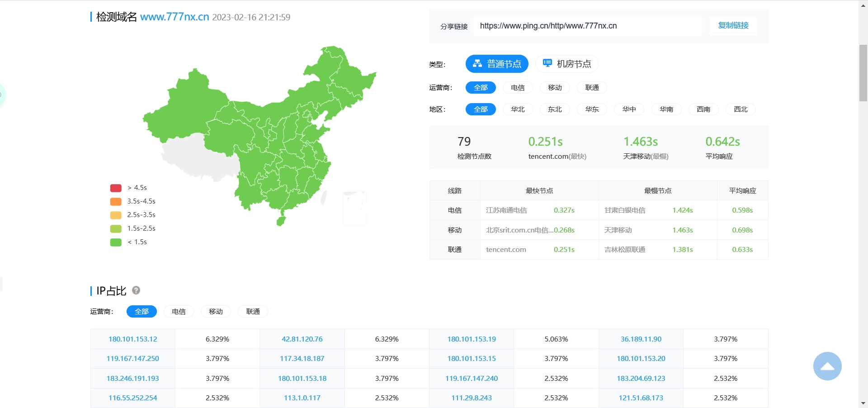The height and width of the screenshot is (408, 868).
Task: Open IP 183.204.69.123 link
Action: pyautogui.click(x=641, y=379)
